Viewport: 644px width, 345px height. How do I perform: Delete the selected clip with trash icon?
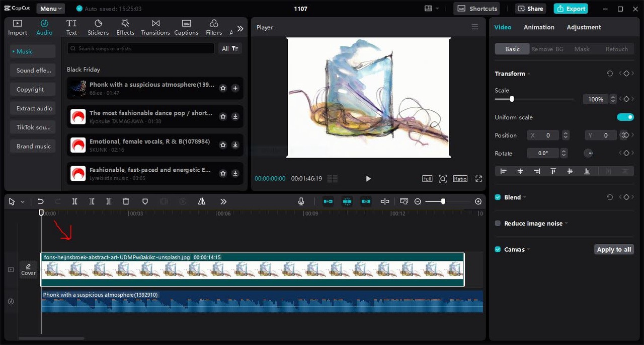point(126,201)
